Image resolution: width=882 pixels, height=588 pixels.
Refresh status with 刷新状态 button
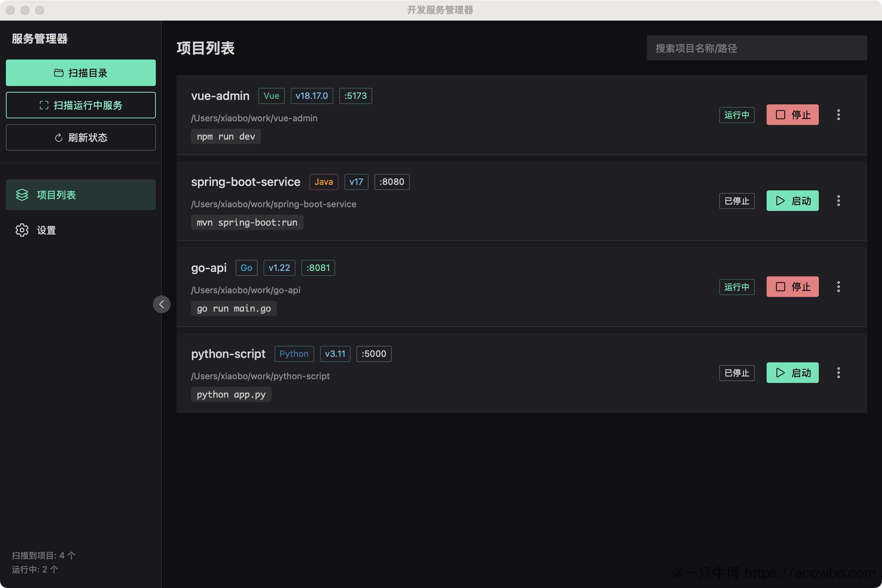80,137
